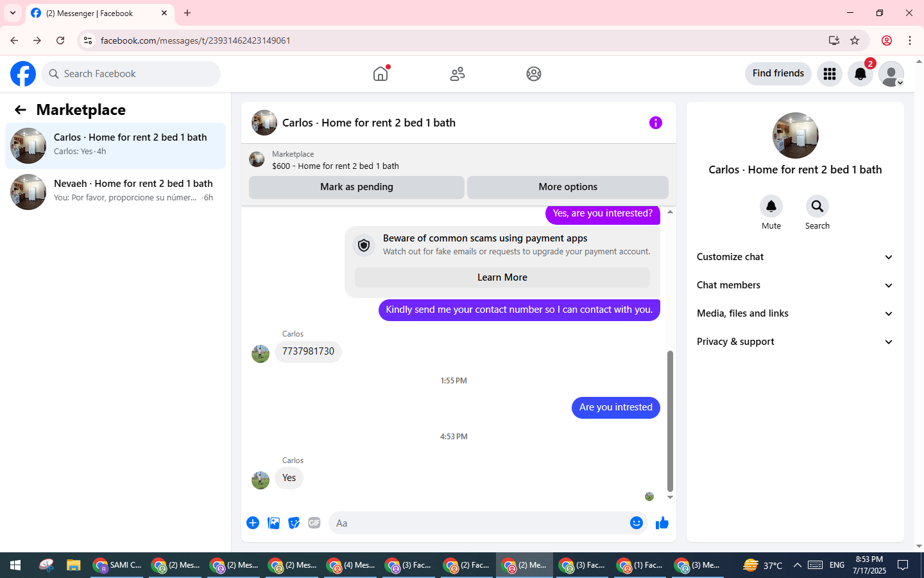Click the Find friends button
Screen dimensions: 924x578
pyautogui.click(x=778, y=74)
